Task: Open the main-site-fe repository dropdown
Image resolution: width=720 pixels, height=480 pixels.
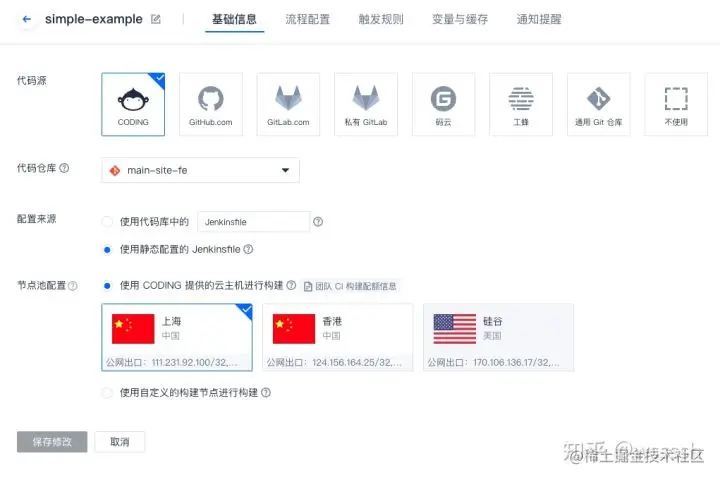Action: (200, 170)
